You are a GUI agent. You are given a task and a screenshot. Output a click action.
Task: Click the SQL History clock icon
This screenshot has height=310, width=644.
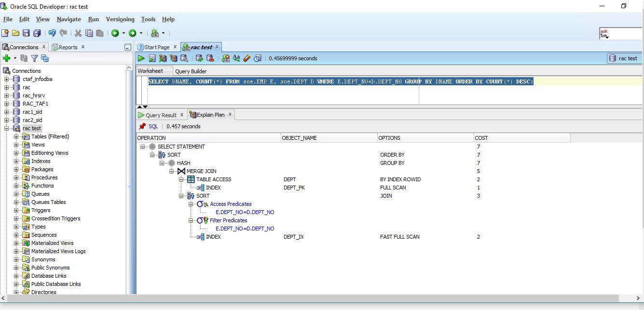pos(258,58)
